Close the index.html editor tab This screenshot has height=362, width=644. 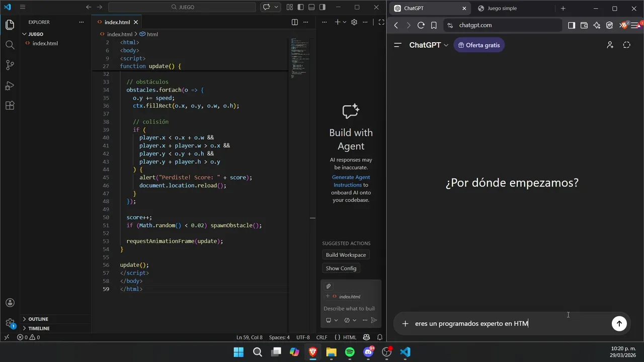[136, 22]
